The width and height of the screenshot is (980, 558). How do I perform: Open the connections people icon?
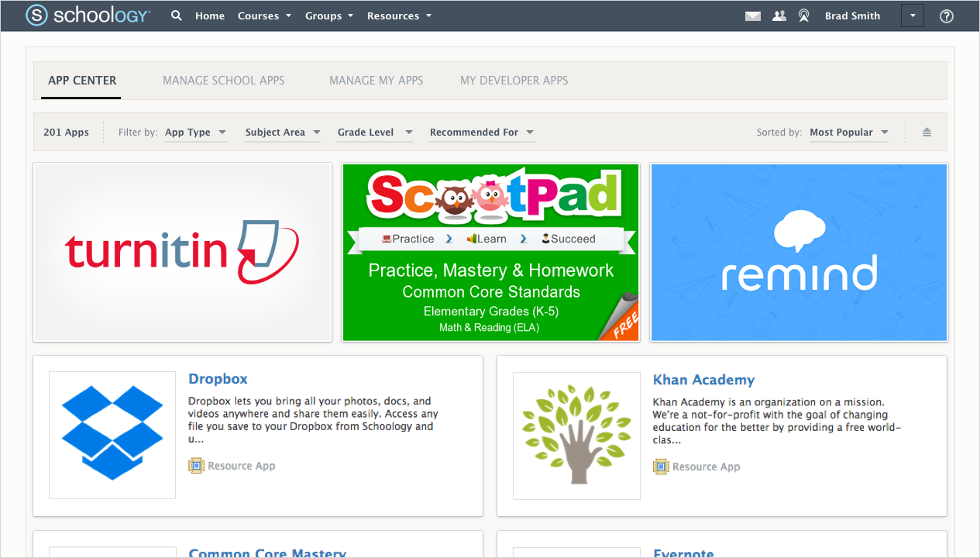[x=779, y=15]
